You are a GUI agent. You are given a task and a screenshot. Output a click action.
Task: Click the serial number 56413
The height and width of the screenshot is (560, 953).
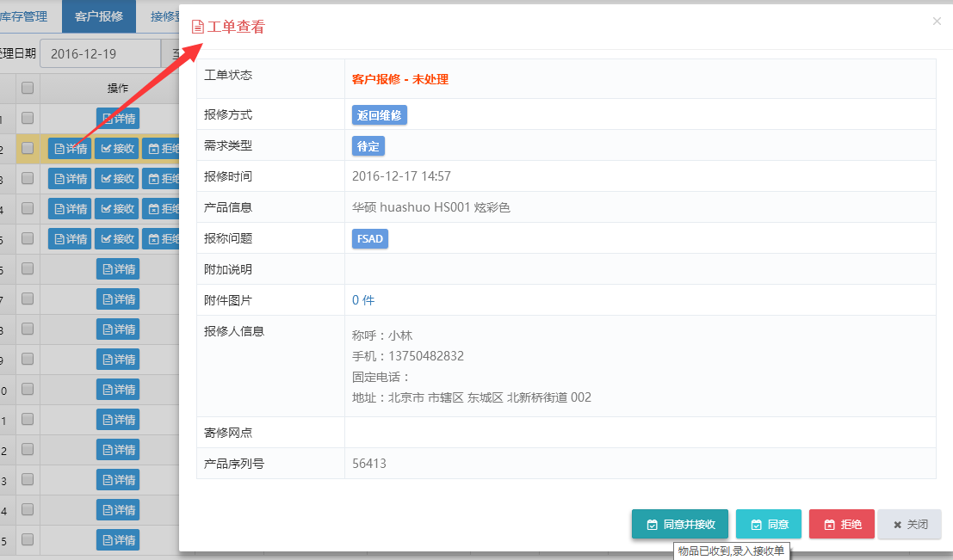369,464
